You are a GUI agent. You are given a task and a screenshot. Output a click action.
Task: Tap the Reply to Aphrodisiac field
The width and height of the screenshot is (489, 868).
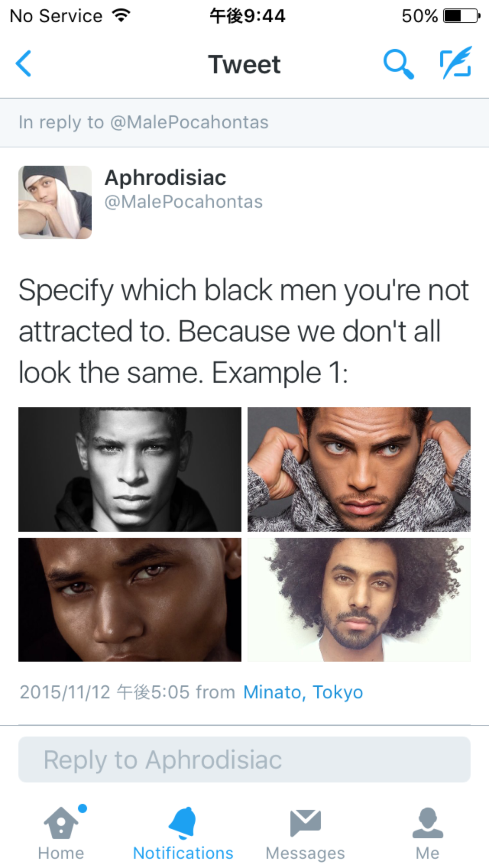pyautogui.click(x=244, y=759)
